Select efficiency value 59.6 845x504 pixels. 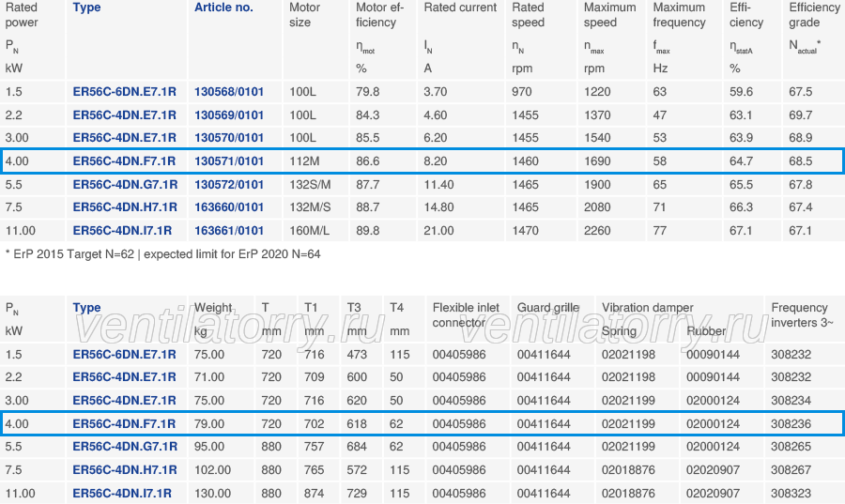[742, 92]
